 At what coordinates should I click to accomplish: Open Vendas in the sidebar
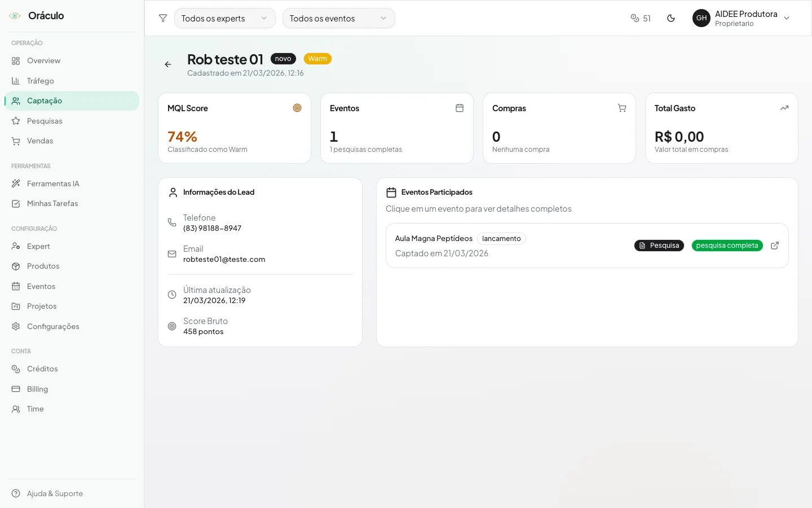tap(72, 141)
